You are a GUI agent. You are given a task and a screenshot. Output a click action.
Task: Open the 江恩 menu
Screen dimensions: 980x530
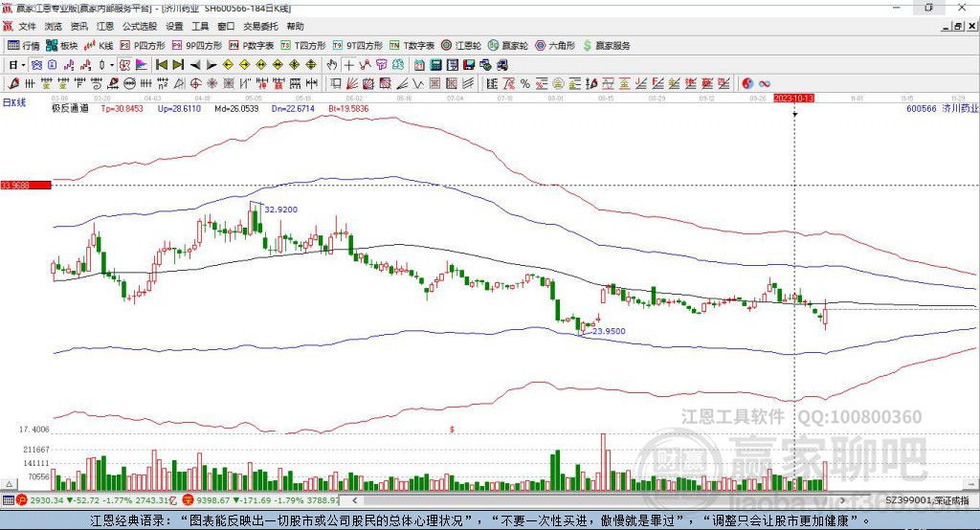[x=105, y=26]
